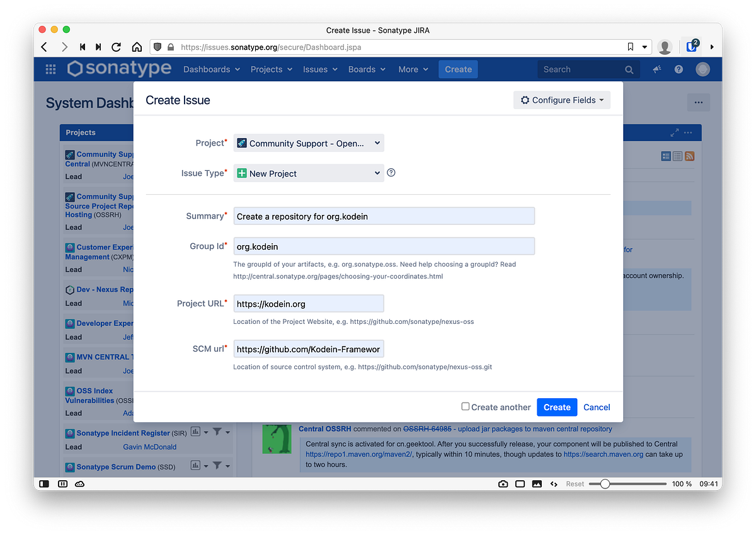Maximize the Projects gadget with the expand icon

[x=673, y=132]
